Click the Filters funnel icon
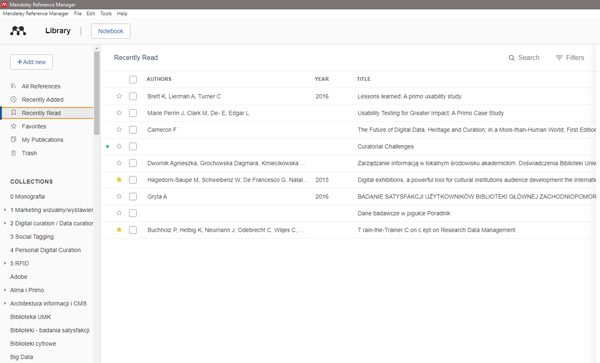This screenshot has width=600, height=363. click(x=559, y=58)
